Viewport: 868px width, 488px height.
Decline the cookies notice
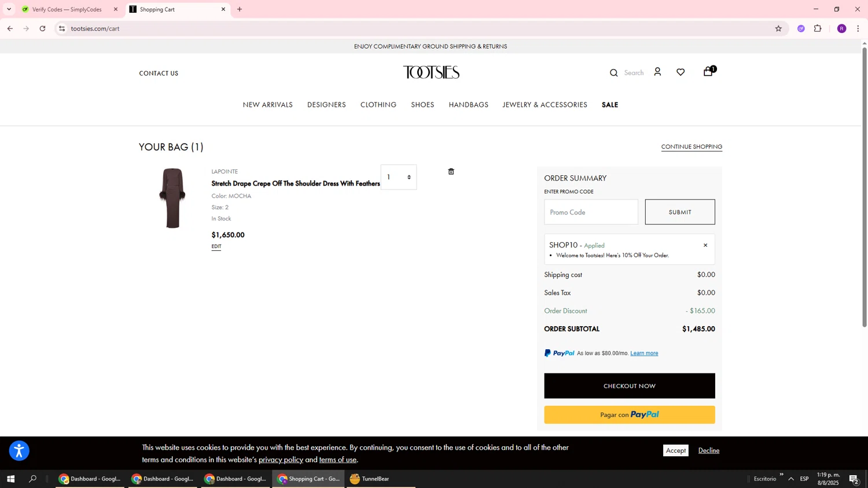709,450
